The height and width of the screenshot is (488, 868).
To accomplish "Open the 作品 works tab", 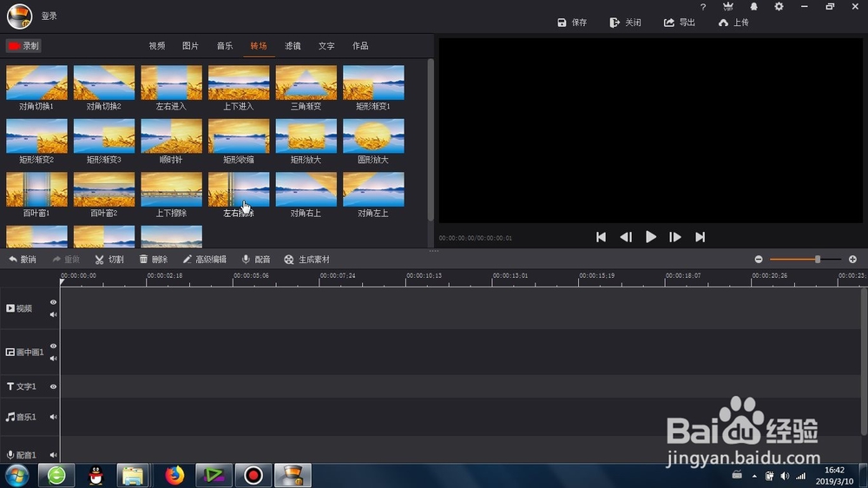I will (360, 46).
